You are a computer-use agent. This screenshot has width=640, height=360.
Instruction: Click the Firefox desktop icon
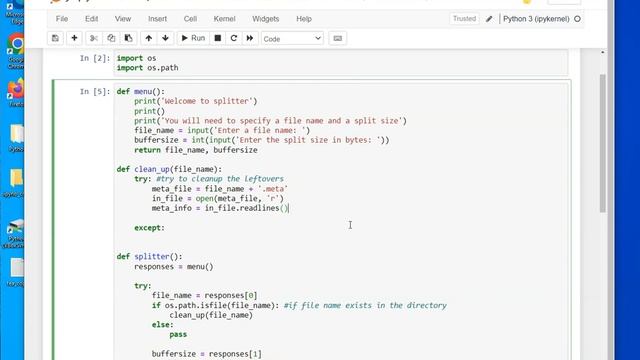tap(16, 93)
